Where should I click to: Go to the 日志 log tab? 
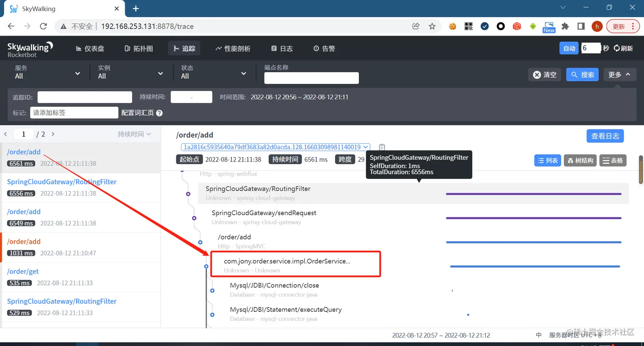(x=282, y=49)
